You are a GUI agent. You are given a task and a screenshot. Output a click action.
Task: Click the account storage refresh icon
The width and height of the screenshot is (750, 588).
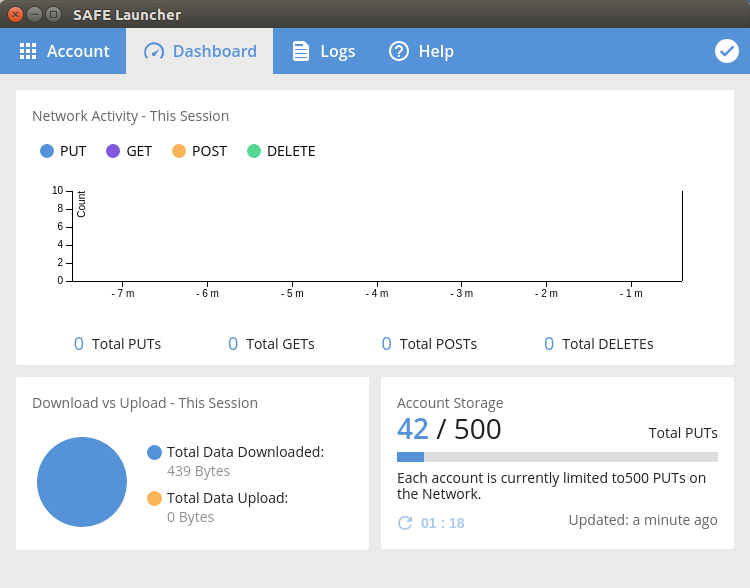click(x=405, y=523)
